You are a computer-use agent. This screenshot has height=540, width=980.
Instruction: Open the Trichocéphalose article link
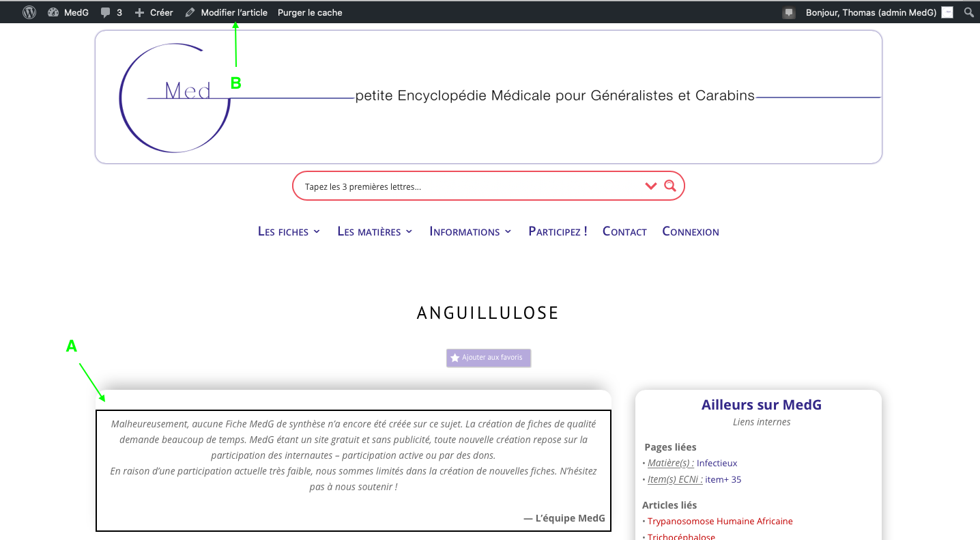pyautogui.click(x=681, y=537)
